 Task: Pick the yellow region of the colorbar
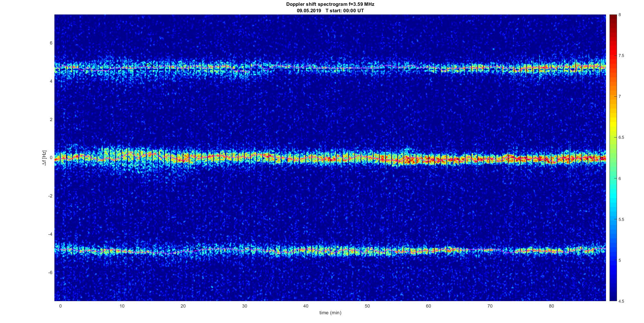(613, 124)
